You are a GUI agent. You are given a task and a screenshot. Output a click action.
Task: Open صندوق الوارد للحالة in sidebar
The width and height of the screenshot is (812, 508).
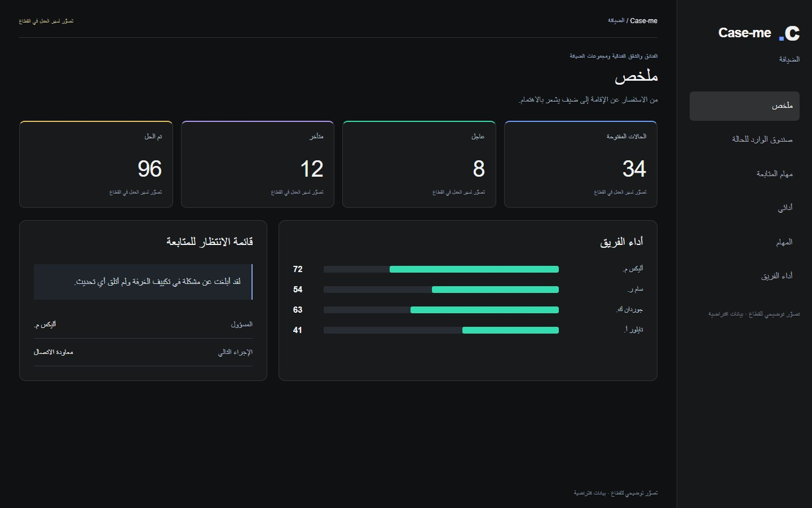click(744, 139)
